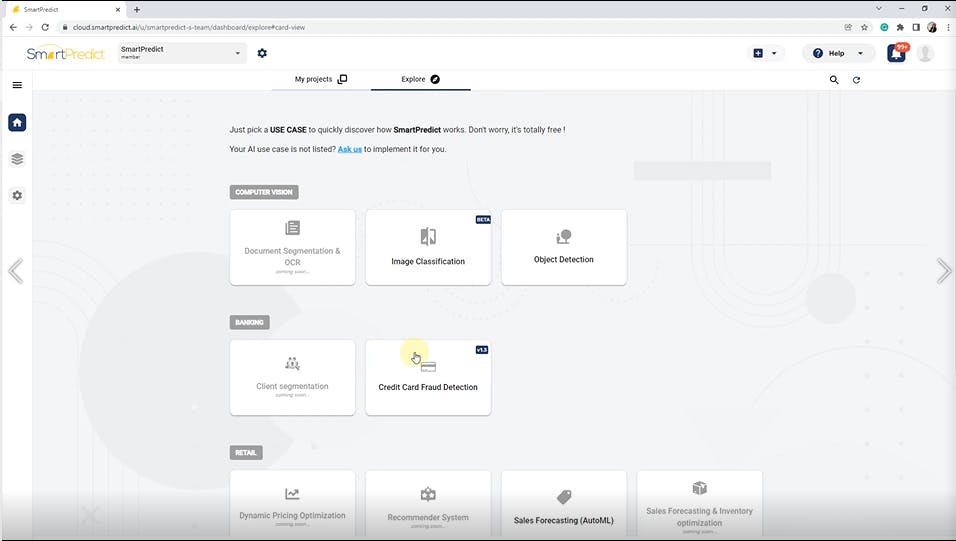Open Sales Forecasting (AutoML) use case

point(564,504)
